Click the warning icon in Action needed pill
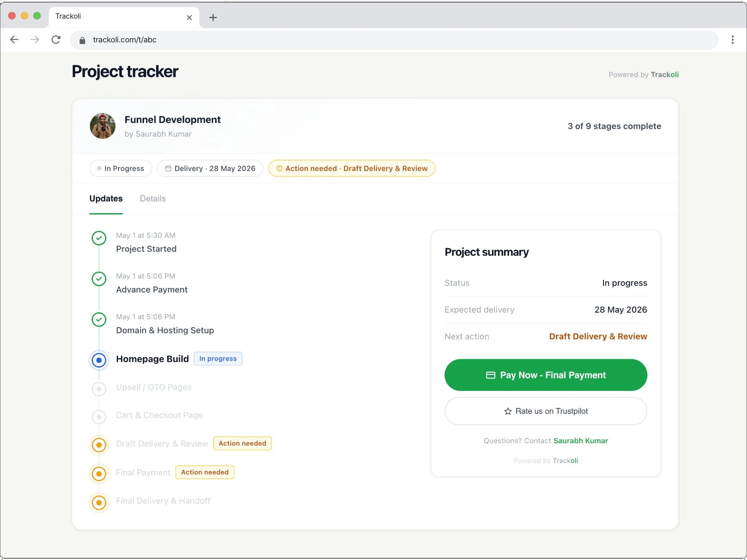 (279, 168)
